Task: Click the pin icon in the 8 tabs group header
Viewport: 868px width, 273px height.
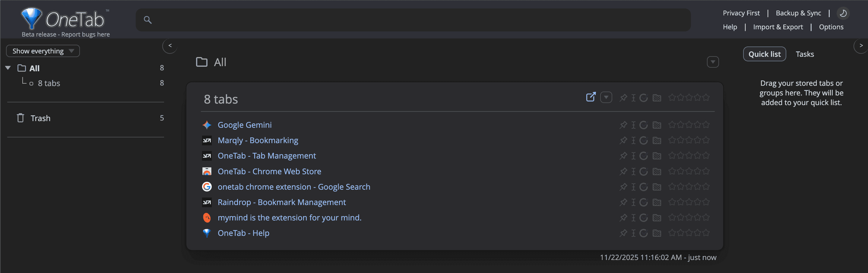Action: point(623,98)
